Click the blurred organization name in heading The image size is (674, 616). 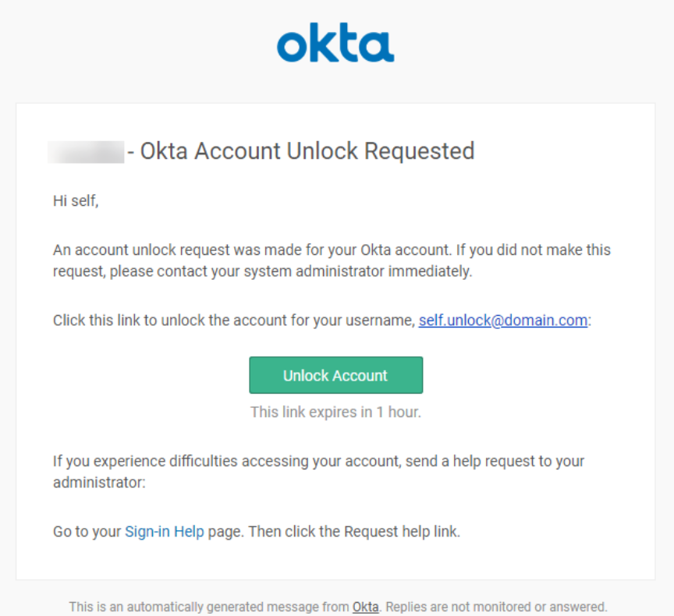(86, 151)
